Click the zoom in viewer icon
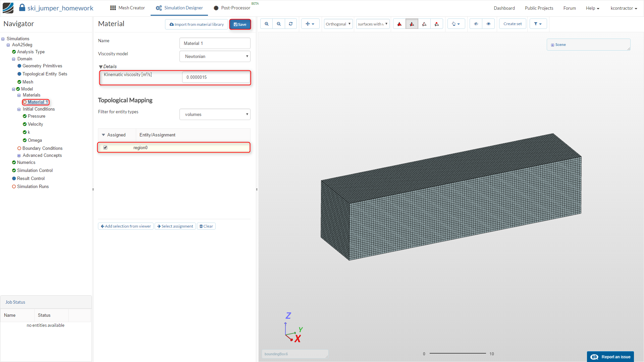The width and height of the screenshot is (644, 362). (x=267, y=24)
